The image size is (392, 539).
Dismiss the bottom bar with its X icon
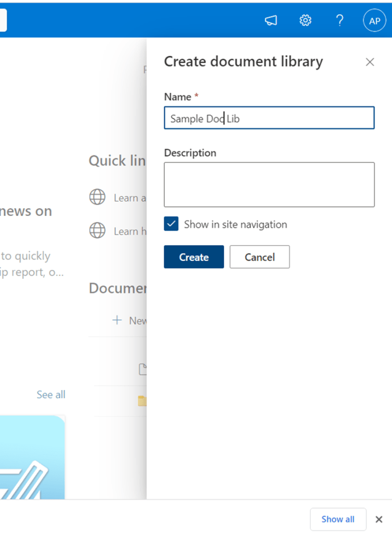tap(379, 520)
